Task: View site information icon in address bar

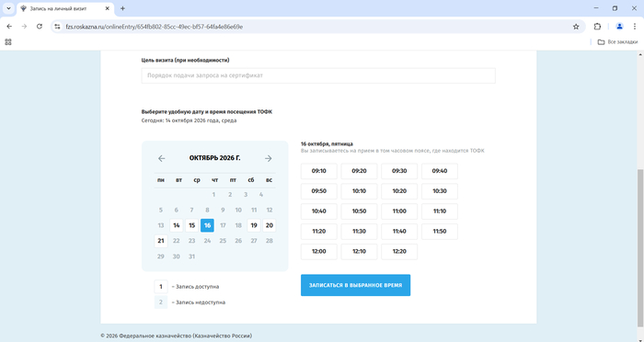Action: coord(57,27)
